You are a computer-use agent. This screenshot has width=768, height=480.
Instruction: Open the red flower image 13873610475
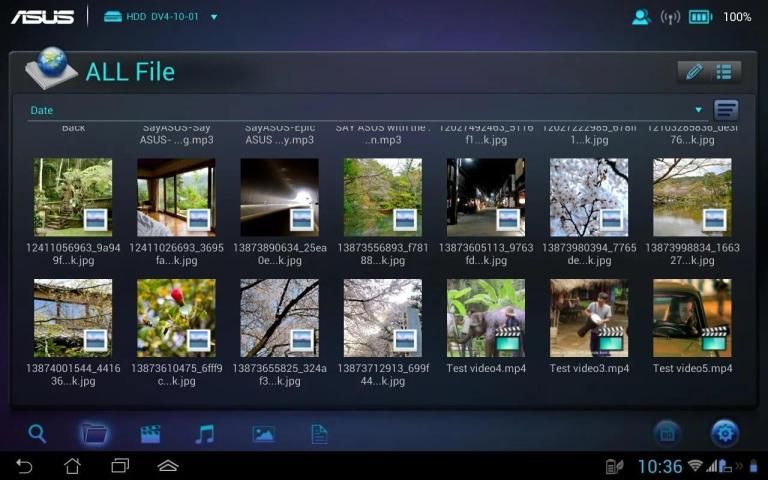coord(176,318)
